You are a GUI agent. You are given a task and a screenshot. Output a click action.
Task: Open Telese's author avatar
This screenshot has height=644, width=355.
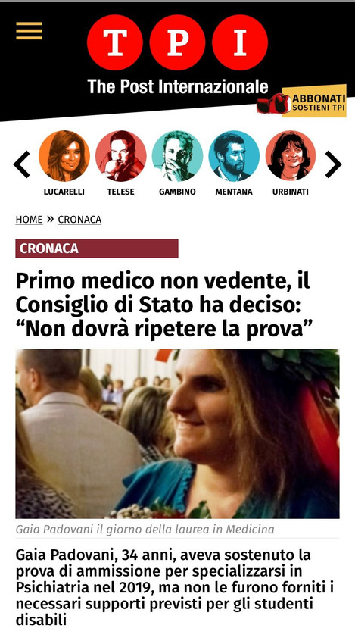point(120,156)
